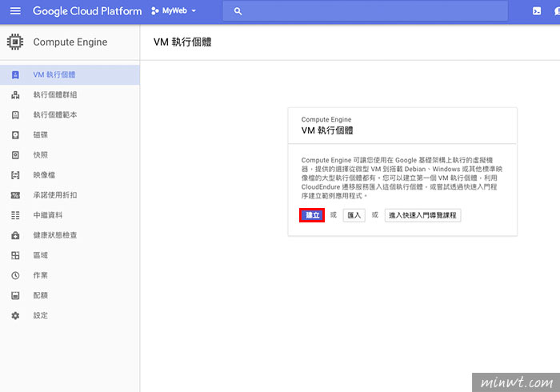Select VM 執行個體 in sidebar
This screenshot has height=392, width=560.
(70, 74)
